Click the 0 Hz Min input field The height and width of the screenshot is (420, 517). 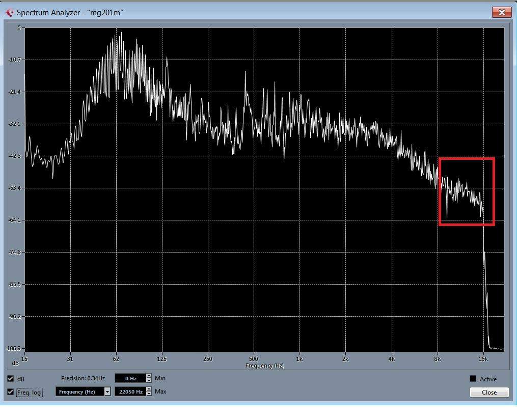click(129, 378)
